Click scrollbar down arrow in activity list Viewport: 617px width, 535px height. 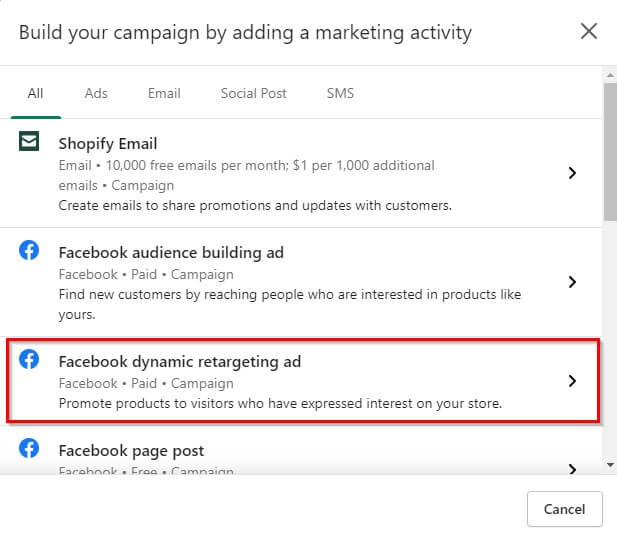click(x=610, y=465)
